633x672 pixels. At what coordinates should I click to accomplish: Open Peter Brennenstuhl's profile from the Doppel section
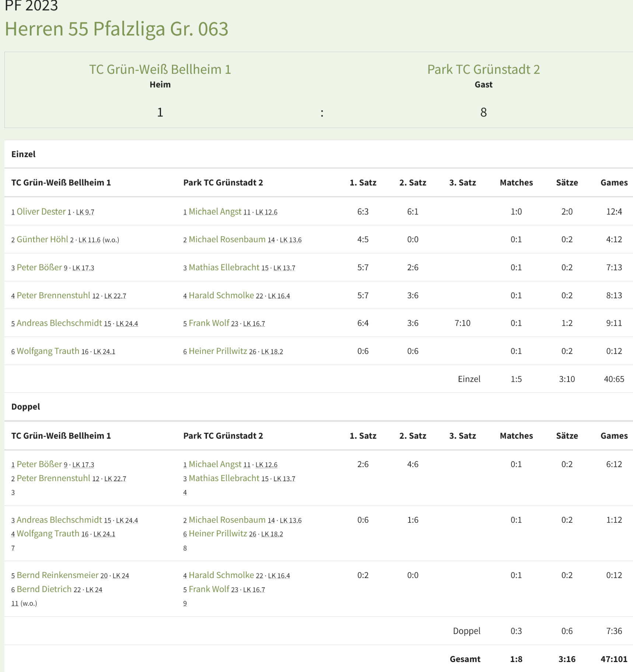pos(53,478)
